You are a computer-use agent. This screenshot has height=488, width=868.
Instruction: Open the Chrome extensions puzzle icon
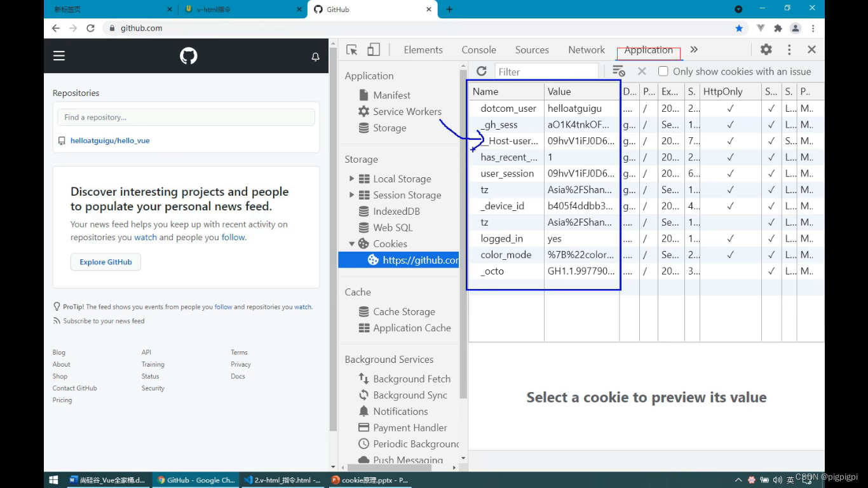click(778, 28)
